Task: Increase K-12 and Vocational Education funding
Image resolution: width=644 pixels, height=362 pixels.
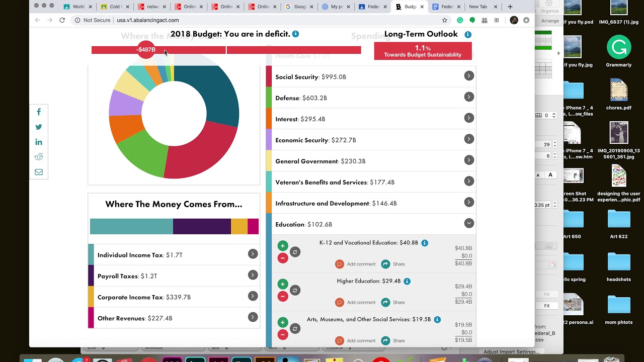Action: point(283,246)
